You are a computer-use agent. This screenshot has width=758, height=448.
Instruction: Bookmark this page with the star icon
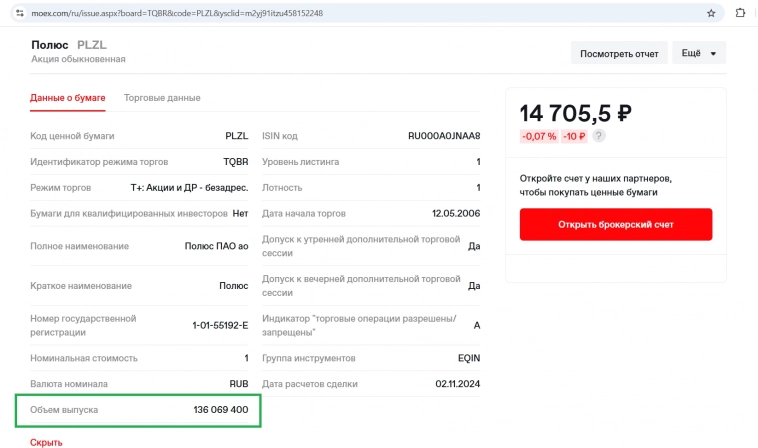(x=711, y=13)
